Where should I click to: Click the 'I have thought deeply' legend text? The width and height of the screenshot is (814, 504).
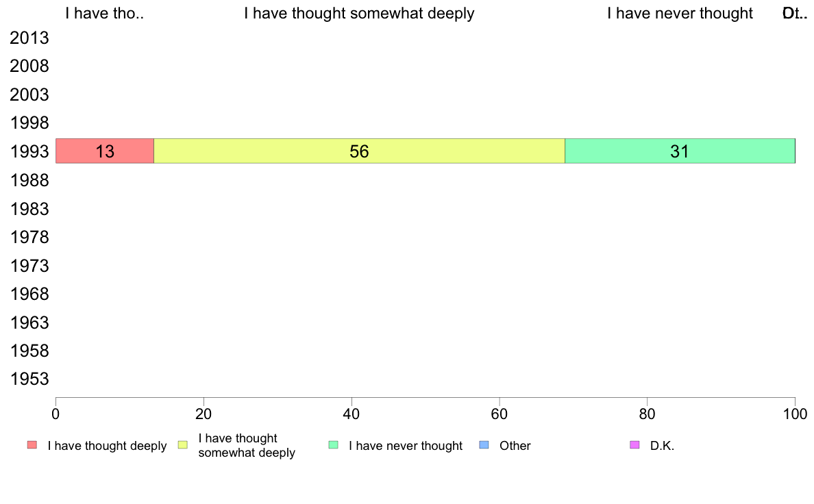pos(107,446)
